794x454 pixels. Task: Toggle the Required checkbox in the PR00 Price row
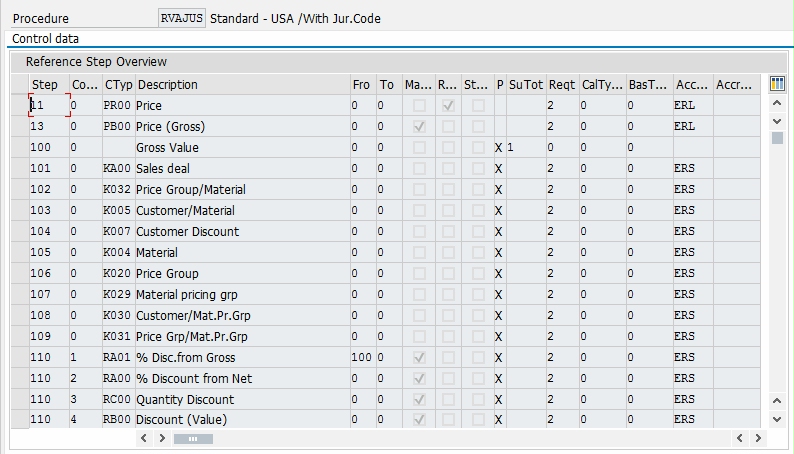[x=448, y=106]
